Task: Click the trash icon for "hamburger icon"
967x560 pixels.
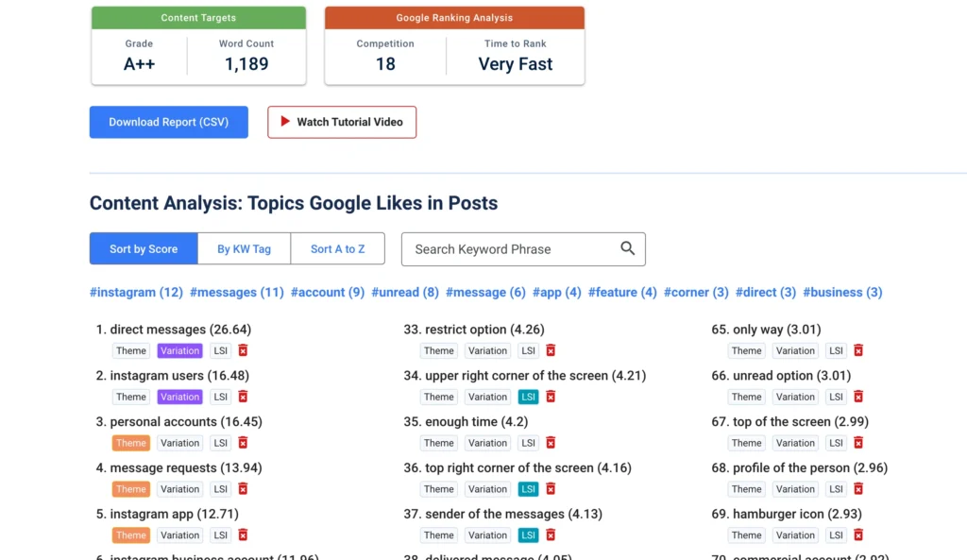Action: point(857,535)
